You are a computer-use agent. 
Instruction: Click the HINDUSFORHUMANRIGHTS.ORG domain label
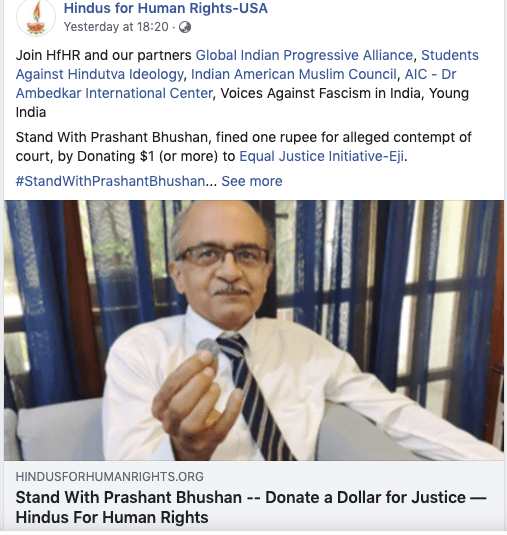point(110,476)
